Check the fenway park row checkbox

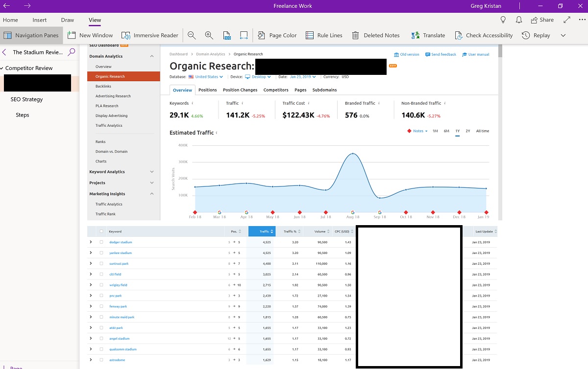coord(101,307)
